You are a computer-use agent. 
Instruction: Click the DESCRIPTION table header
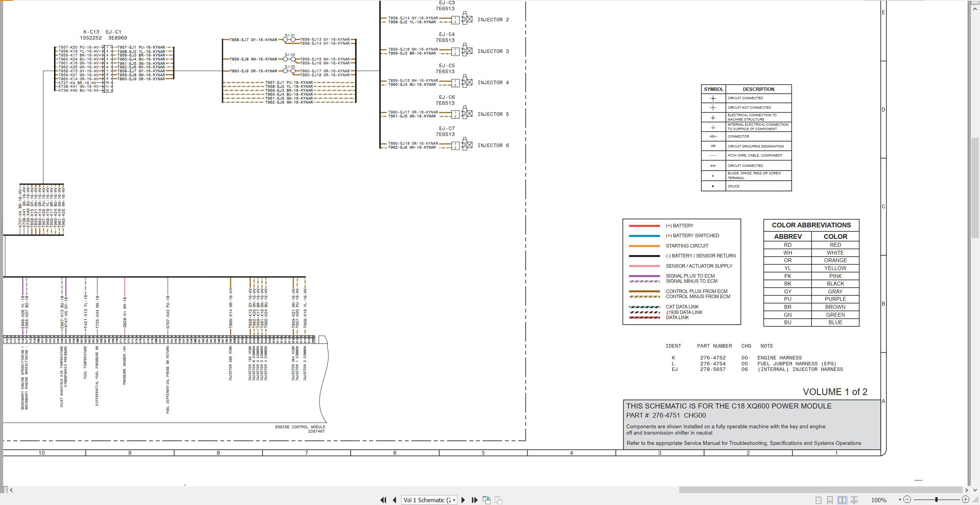[x=758, y=89]
